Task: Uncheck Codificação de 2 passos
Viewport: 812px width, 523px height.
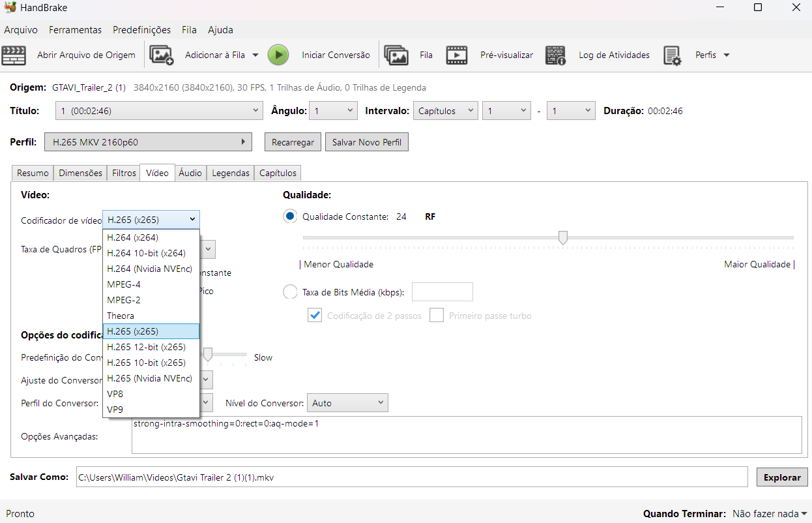Action: [x=315, y=316]
